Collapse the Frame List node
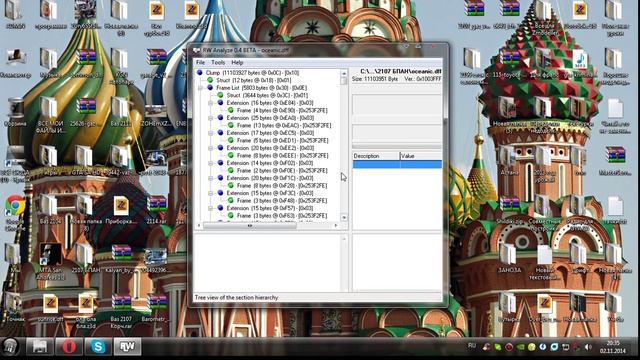640x360 pixels. (200, 88)
